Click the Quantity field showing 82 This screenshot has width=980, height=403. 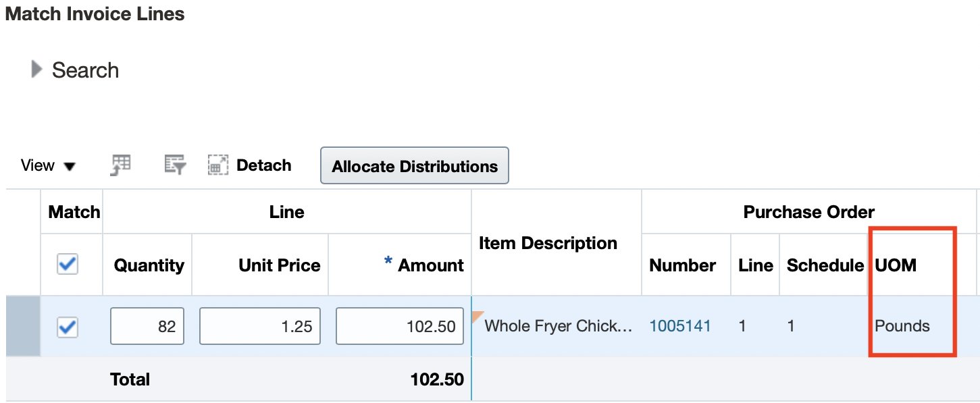point(147,327)
